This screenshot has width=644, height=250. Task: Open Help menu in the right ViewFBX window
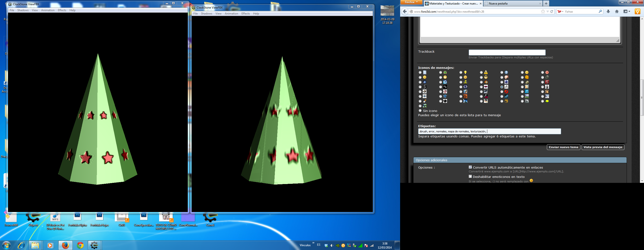tap(256, 14)
